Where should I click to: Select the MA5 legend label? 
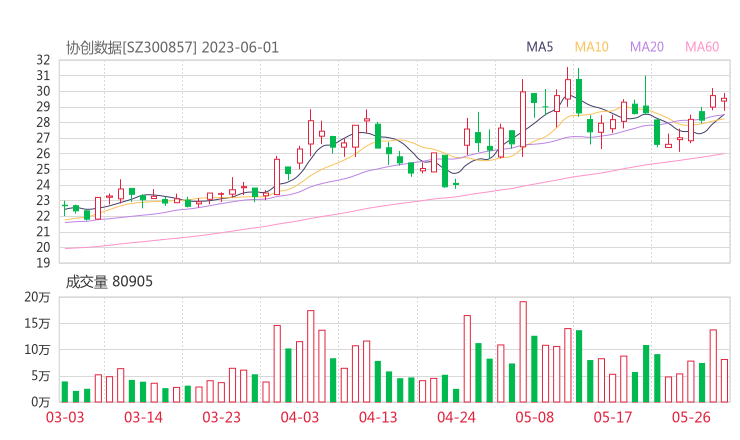(539, 47)
